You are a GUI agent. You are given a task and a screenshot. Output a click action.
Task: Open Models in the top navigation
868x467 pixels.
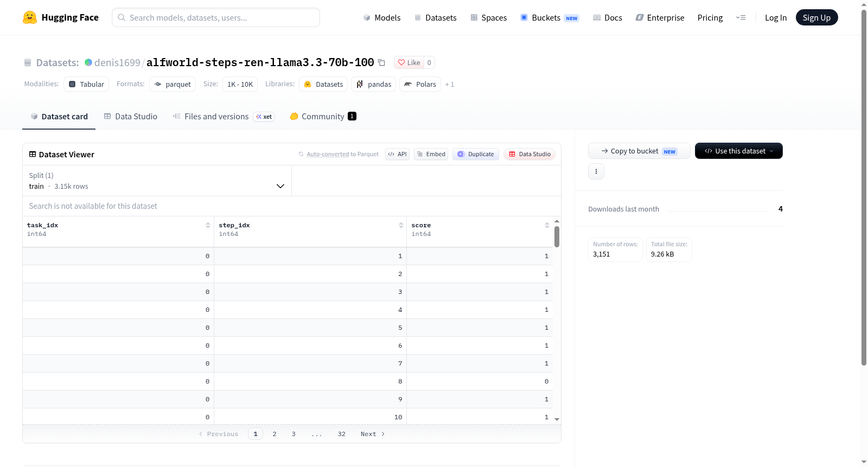coord(382,18)
